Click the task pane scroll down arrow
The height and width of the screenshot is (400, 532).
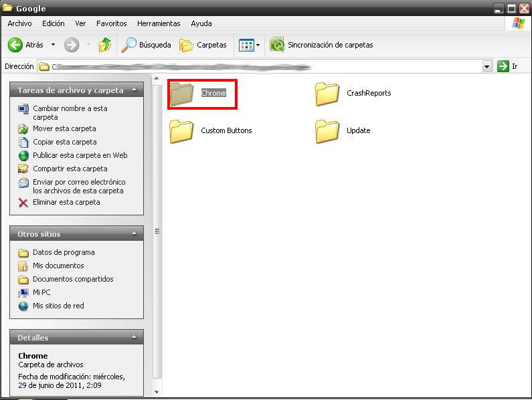[157, 391]
